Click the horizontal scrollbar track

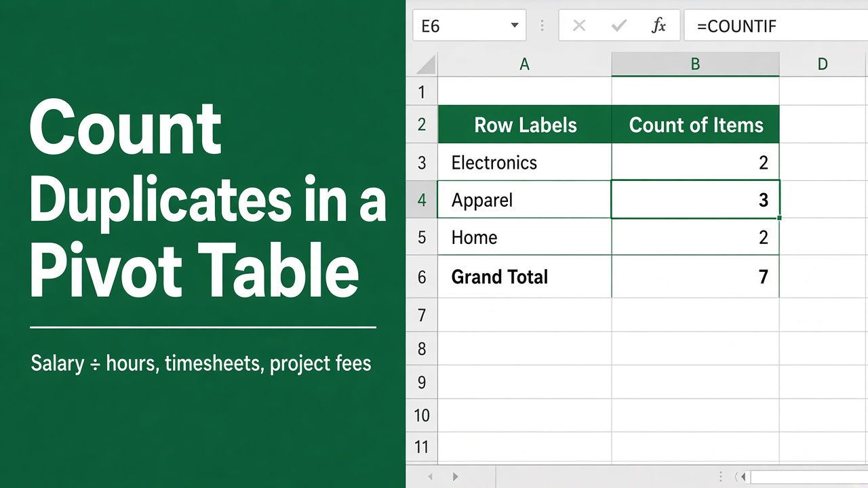(809, 476)
